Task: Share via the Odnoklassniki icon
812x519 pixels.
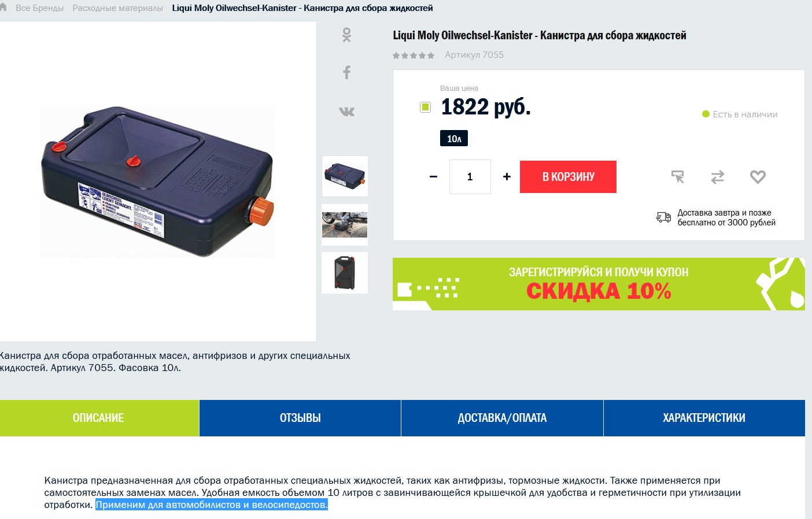Action: (346, 35)
